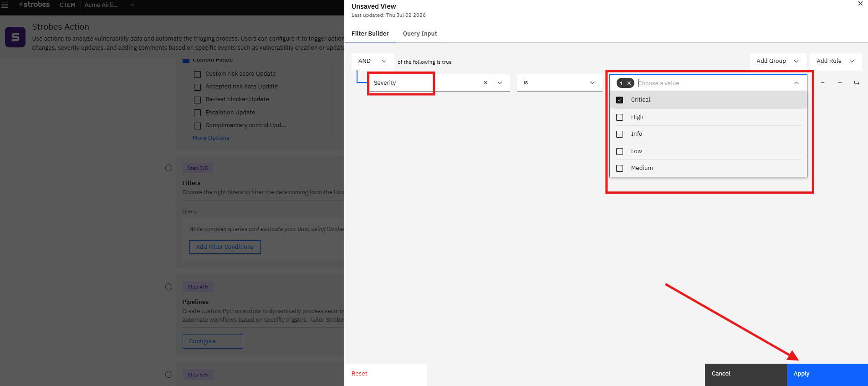Click the Cancel button

click(745, 374)
